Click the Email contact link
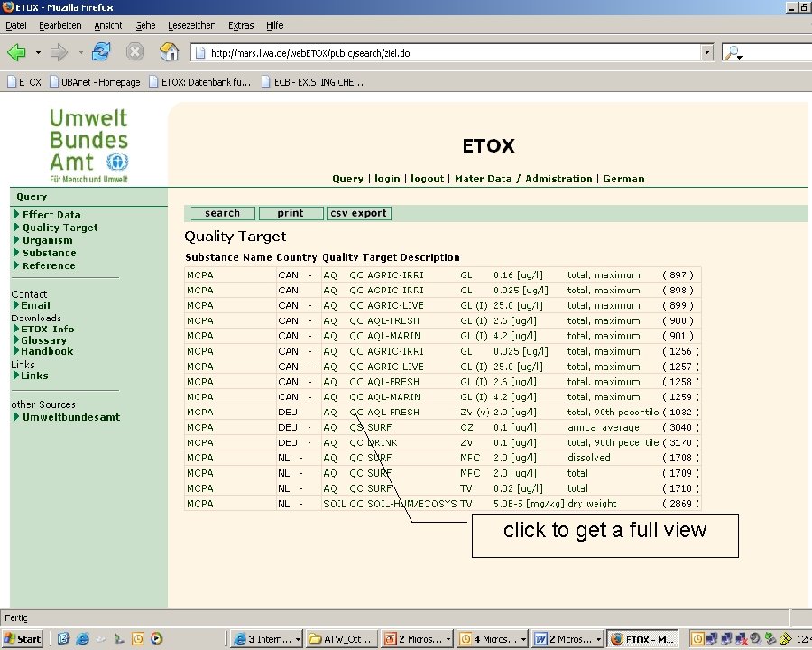Image resolution: width=812 pixels, height=650 pixels. click(x=35, y=305)
